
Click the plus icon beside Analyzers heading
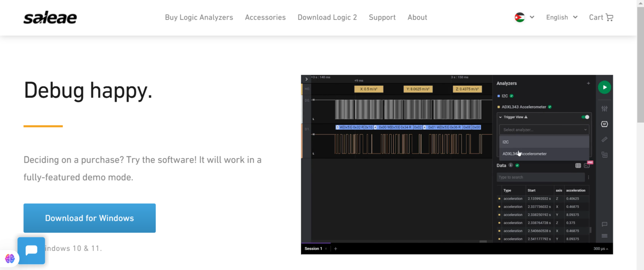[x=588, y=83]
